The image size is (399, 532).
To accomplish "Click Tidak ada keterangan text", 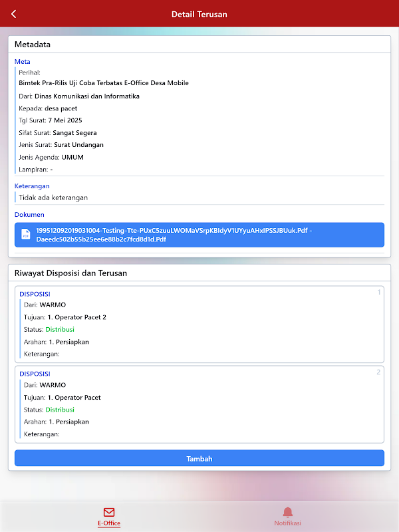I will click(x=53, y=198).
